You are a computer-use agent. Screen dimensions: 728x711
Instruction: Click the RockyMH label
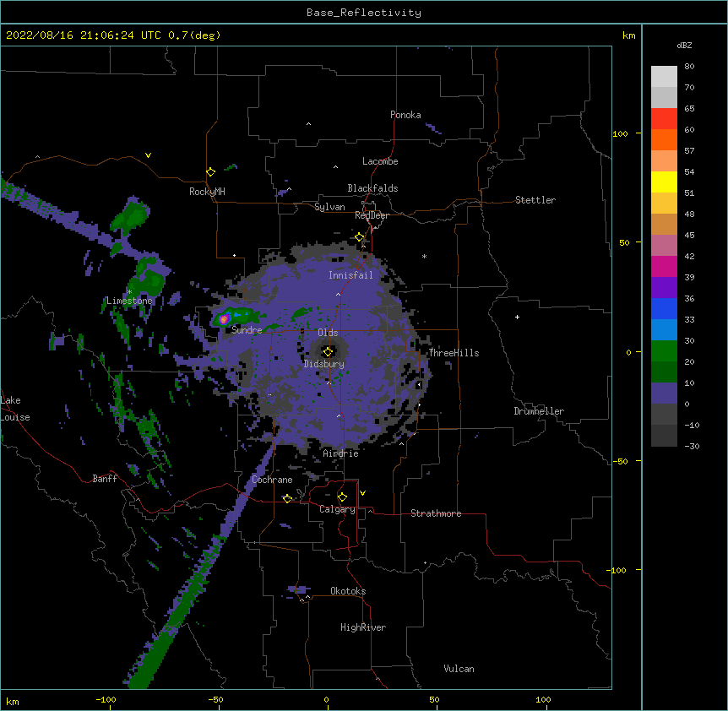pos(207,192)
